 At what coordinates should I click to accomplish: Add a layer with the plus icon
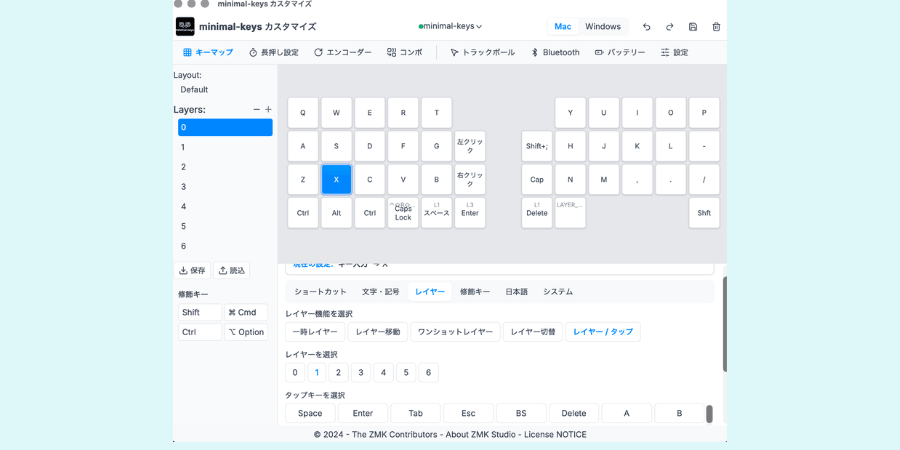[268, 110]
